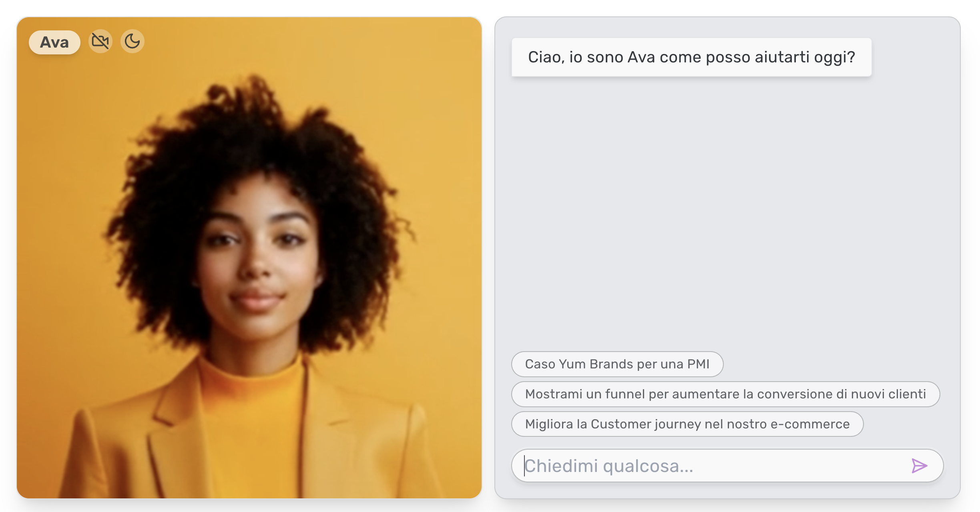
Task: Click Ava's avatar portrait image
Action: [x=249, y=258]
